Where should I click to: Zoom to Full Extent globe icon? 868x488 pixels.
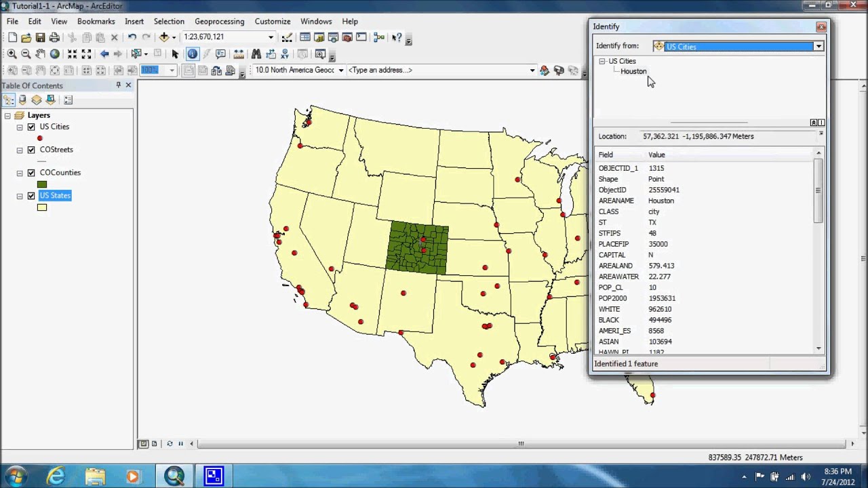[54, 54]
